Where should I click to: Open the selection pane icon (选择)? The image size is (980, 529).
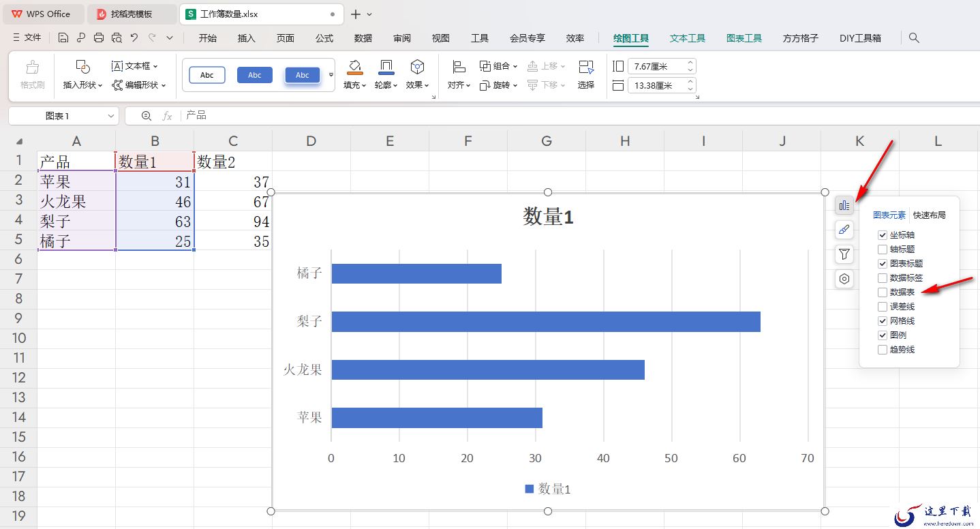coord(586,67)
